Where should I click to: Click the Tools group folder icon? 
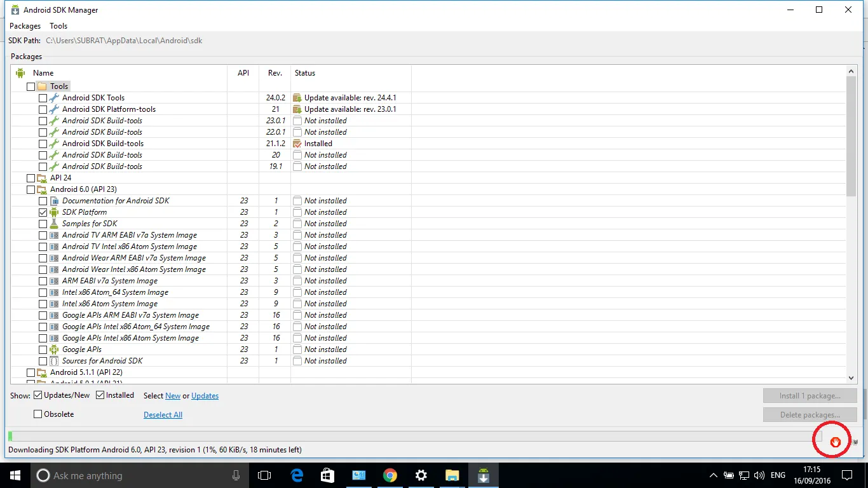click(42, 86)
